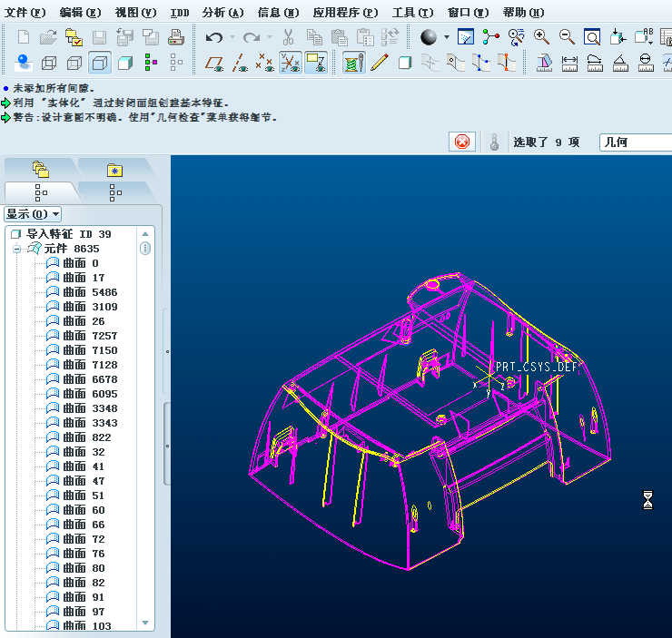
Task: Toggle annotation element display
Action: pos(316,64)
